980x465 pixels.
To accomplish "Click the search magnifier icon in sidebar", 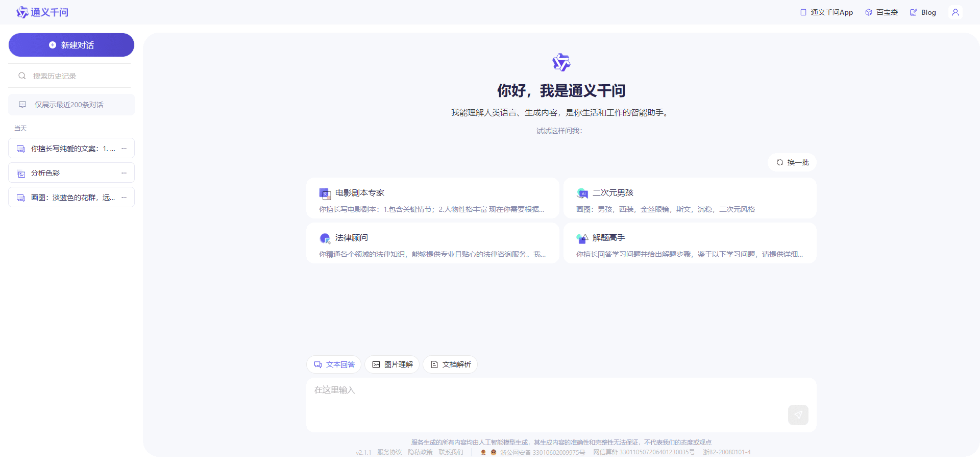I will 22,76.
